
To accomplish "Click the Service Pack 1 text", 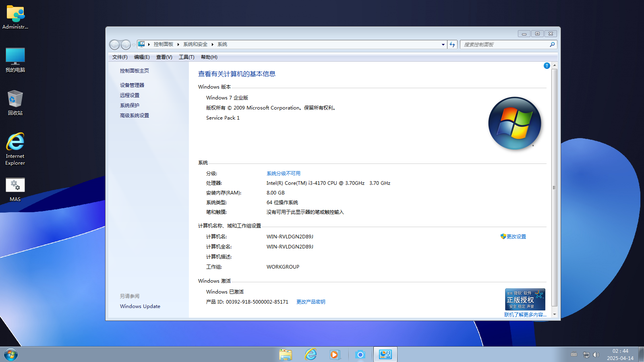I will pyautogui.click(x=223, y=118).
